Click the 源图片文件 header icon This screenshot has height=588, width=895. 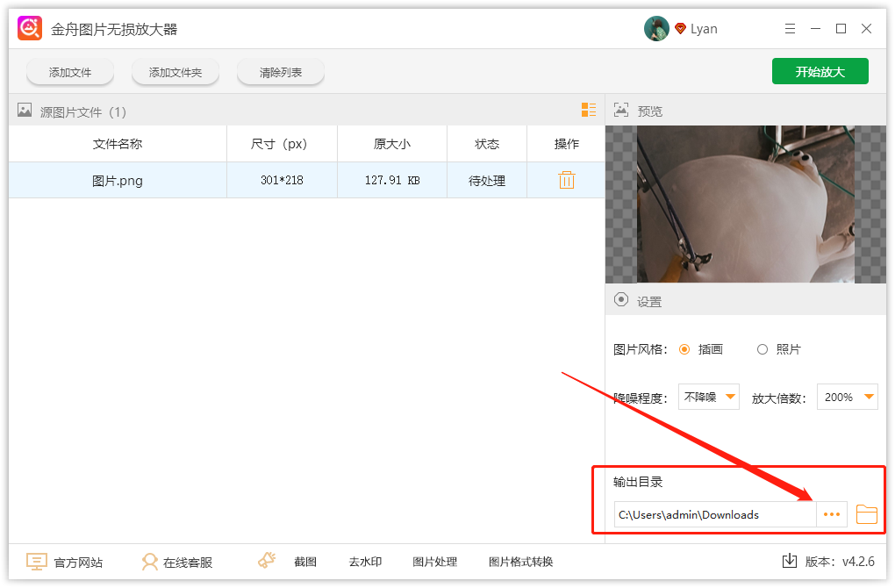25,110
